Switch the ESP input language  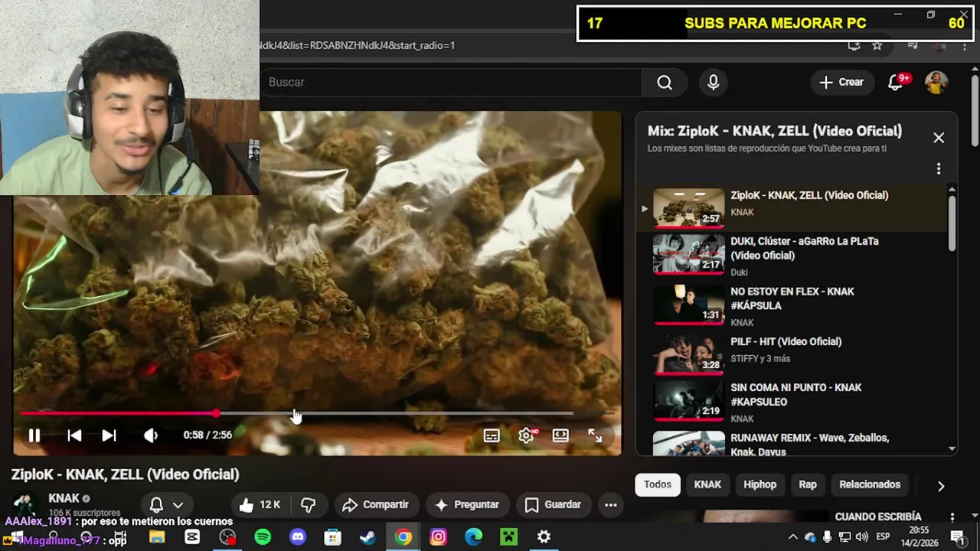coord(883,536)
